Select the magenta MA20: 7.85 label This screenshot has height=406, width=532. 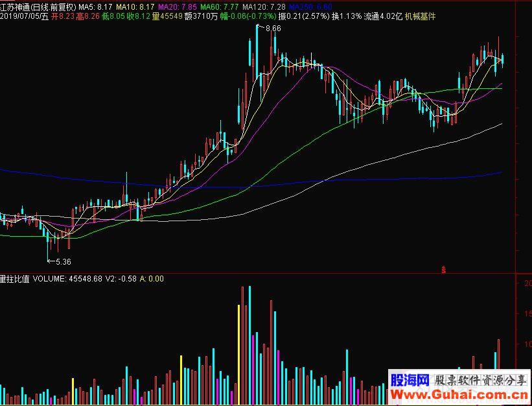click(178, 6)
